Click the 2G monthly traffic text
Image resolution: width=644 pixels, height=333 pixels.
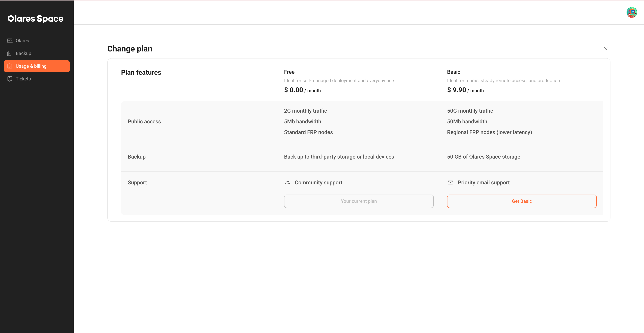(305, 111)
